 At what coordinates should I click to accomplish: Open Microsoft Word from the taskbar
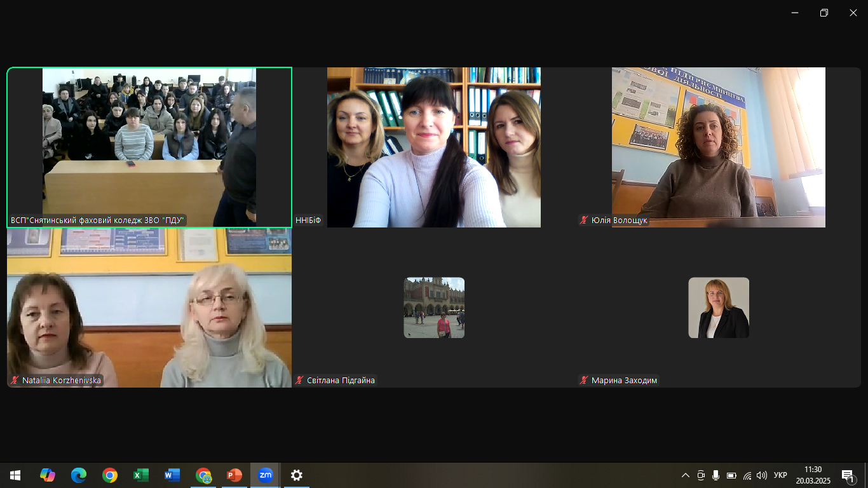point(172,475)
